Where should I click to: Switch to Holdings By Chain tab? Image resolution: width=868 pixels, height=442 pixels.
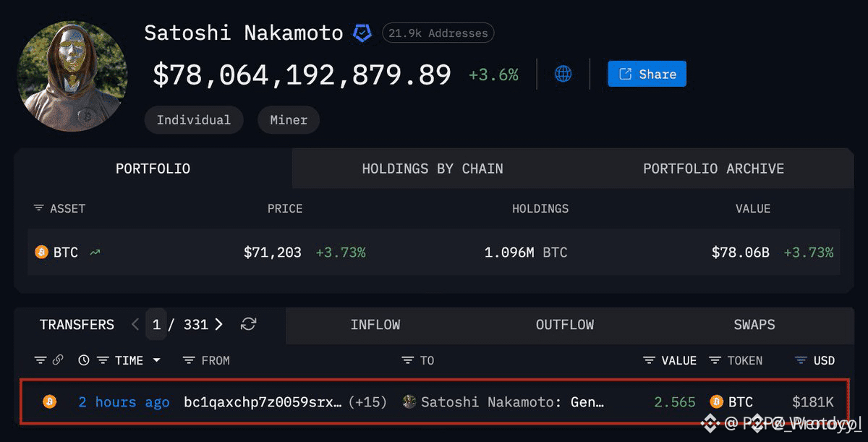[433, 169]
